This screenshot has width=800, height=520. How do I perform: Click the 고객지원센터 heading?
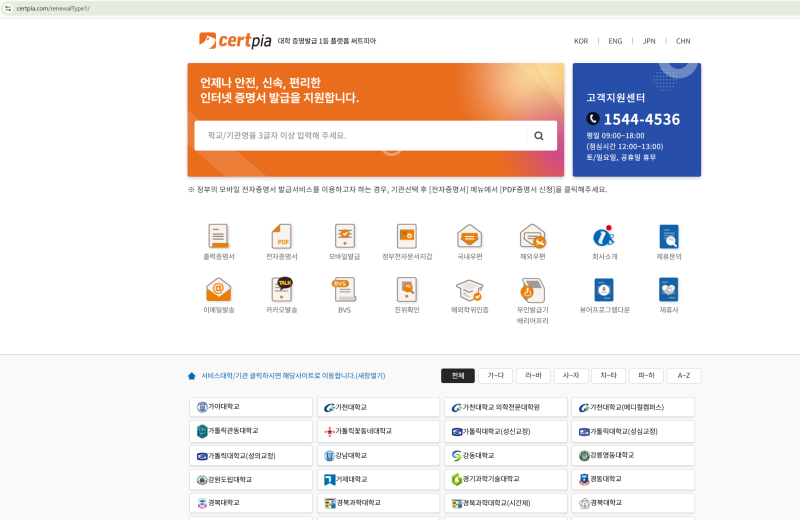click(x=615, y=97)
